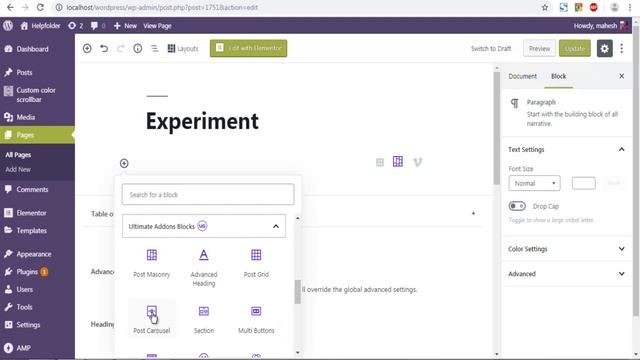Viewport: 640px width, 360px height.
Task: Insert the Section block
Action: point(204,319)
